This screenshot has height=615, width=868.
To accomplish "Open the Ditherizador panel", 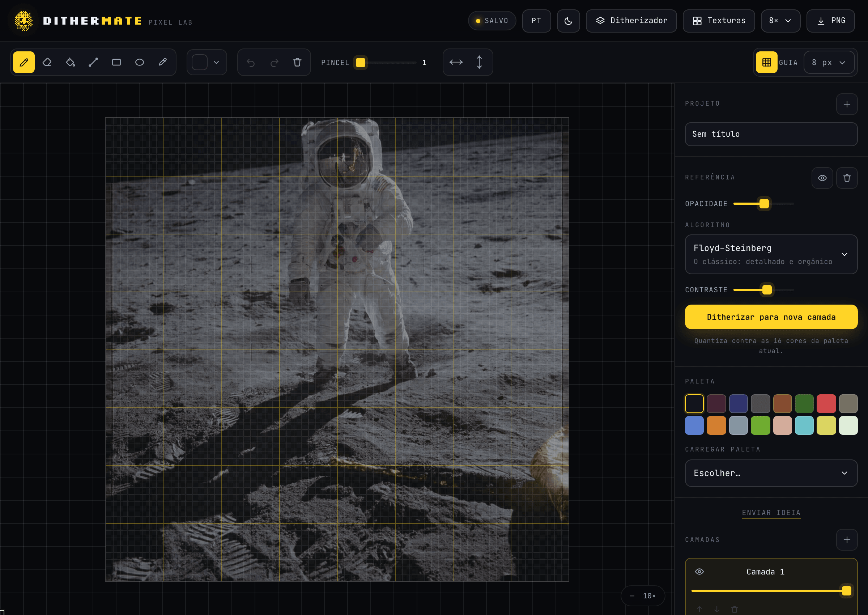I will point(631,21).
